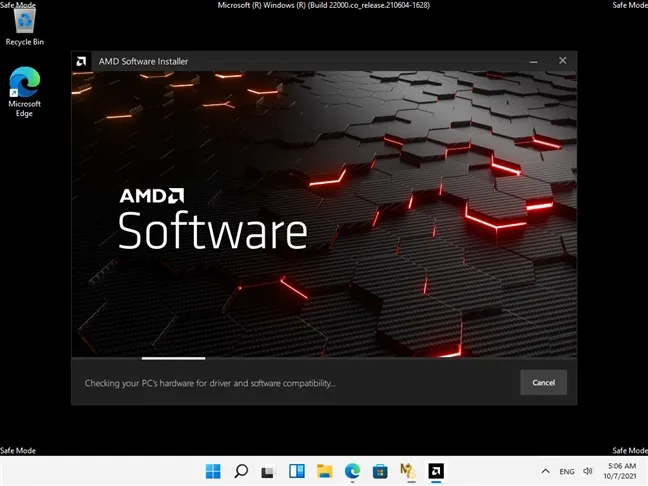This screenshot has height=486, width=648.
Task: Click the installer progress bar indicator
Action: pyautogui.click(x=173, y=358)
